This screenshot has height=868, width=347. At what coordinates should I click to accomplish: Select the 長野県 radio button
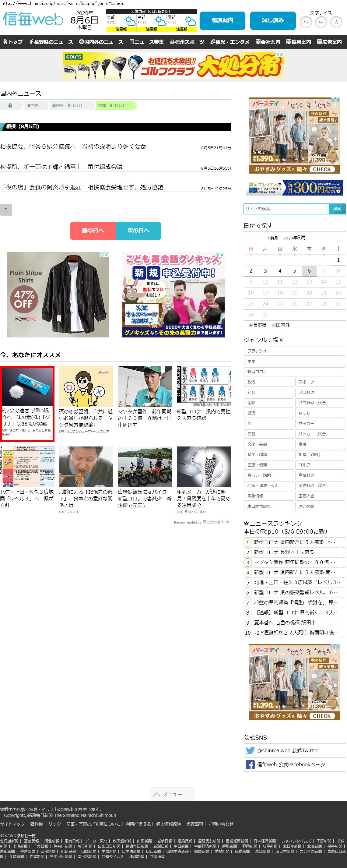click(x=251, y=325)
